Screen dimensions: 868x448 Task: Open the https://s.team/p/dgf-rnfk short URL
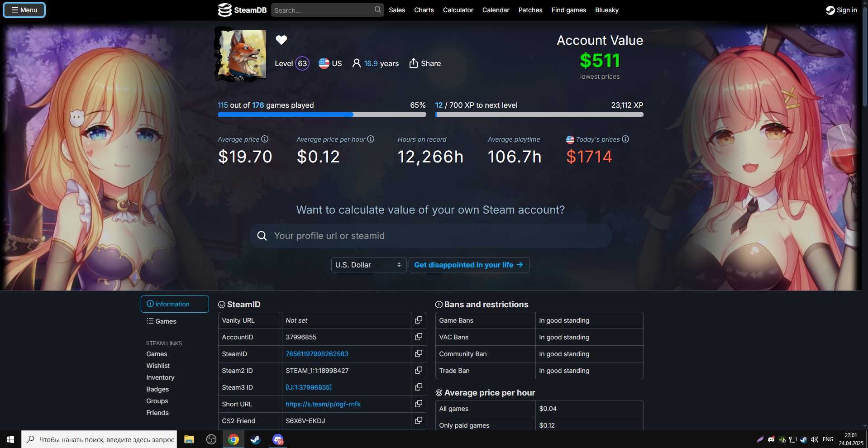[323, 404]
